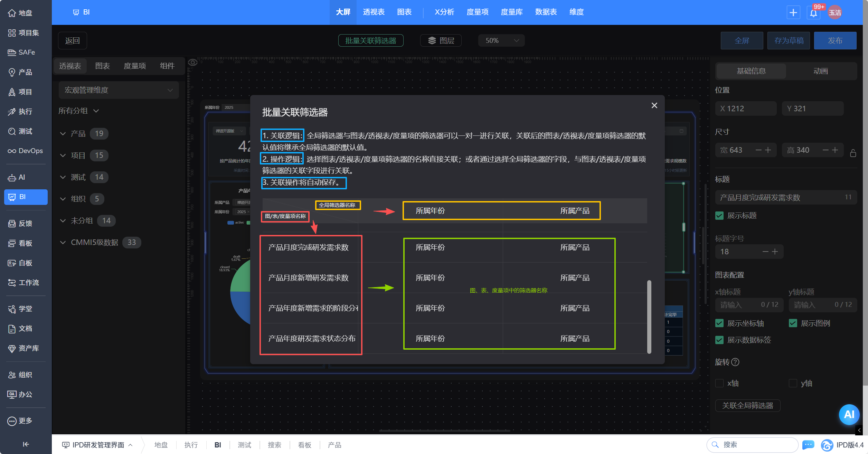Switch to the 透视表 top tab
Image resolution: width=868 pixels, height=454 pixels.
(374, 12)
